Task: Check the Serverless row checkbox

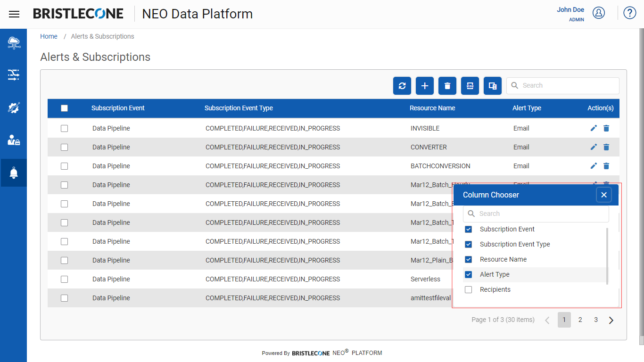Action: click(65, 279)
